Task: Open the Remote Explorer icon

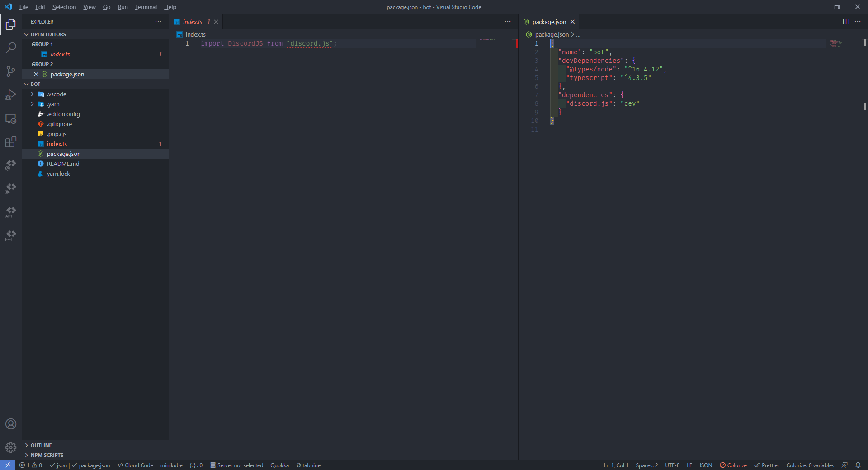Action: click(11, 118)
